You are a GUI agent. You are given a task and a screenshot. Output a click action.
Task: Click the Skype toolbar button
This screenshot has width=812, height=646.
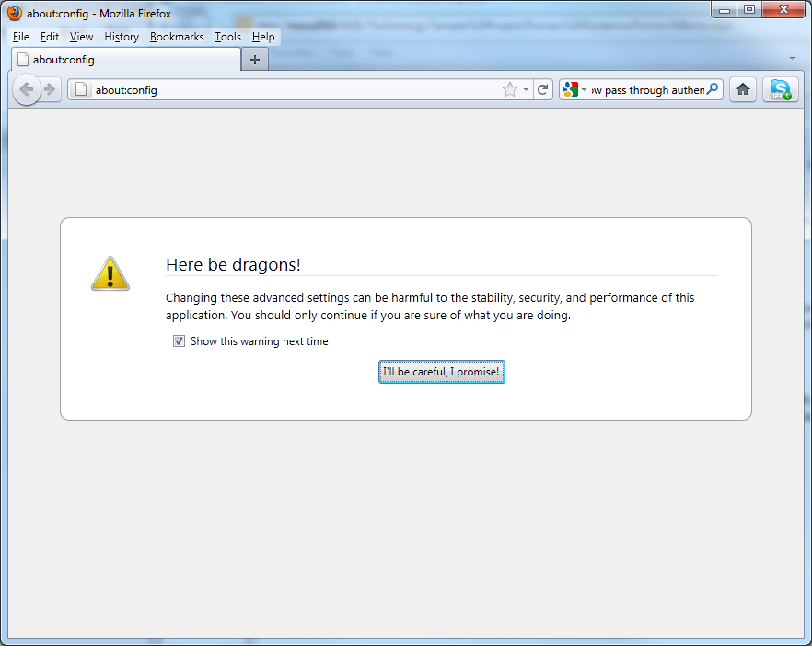[780, 89]
